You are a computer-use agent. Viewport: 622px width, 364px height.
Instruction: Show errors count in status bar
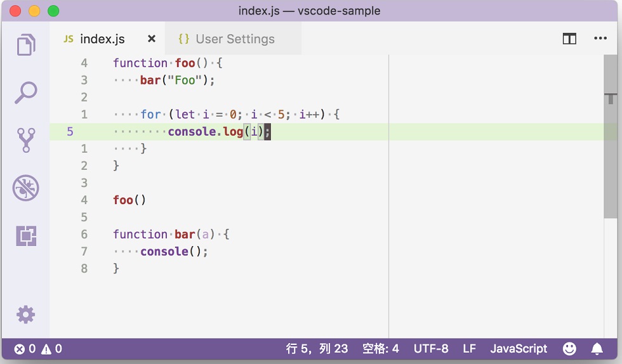pyautogui.click(x=25, y=349)
